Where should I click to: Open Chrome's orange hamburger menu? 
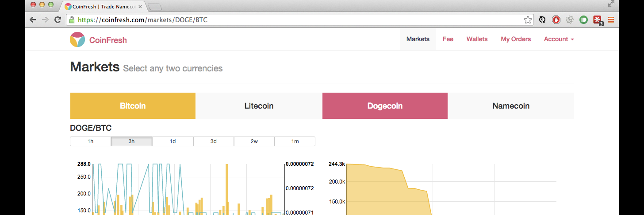(x=611, y=20)
